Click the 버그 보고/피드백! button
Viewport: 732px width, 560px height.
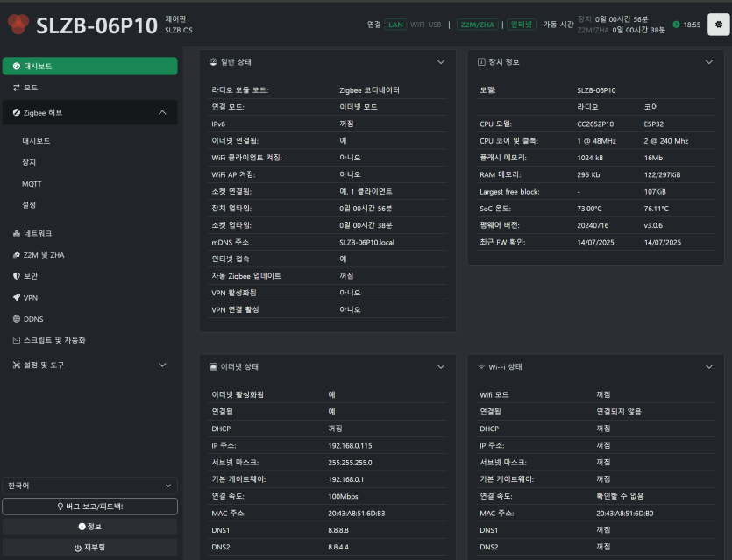coord(89,507)
